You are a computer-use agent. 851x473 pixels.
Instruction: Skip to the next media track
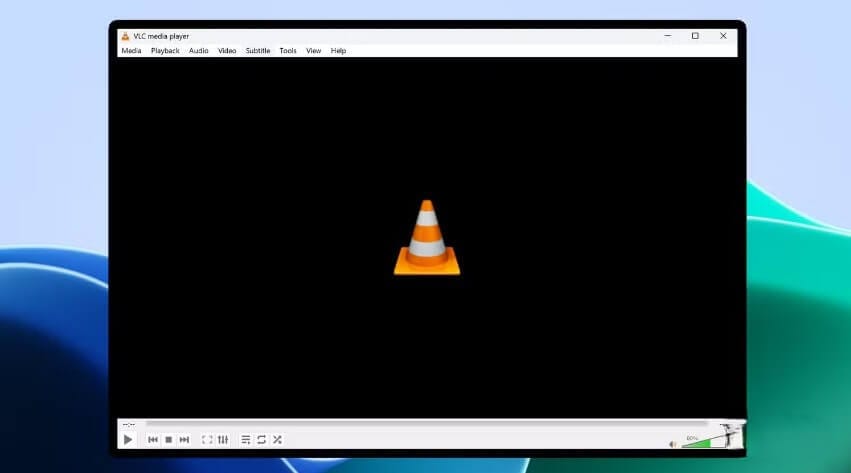(x=184, y=439)
